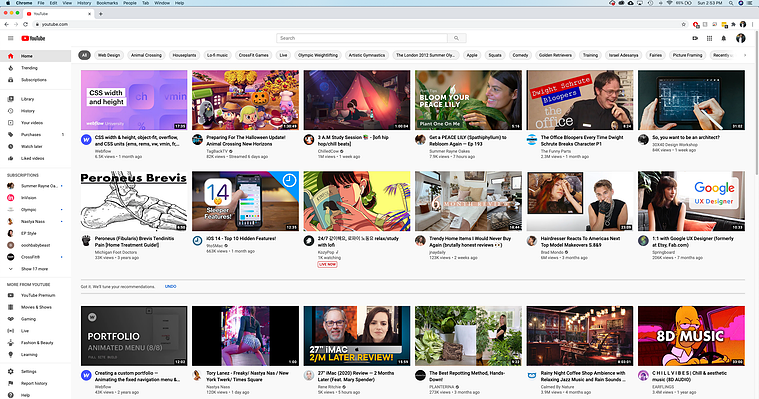The width and height of the screenshot is (759, 399).
Task: Bookmark this page with the star icon
Action: click(683, 24)
